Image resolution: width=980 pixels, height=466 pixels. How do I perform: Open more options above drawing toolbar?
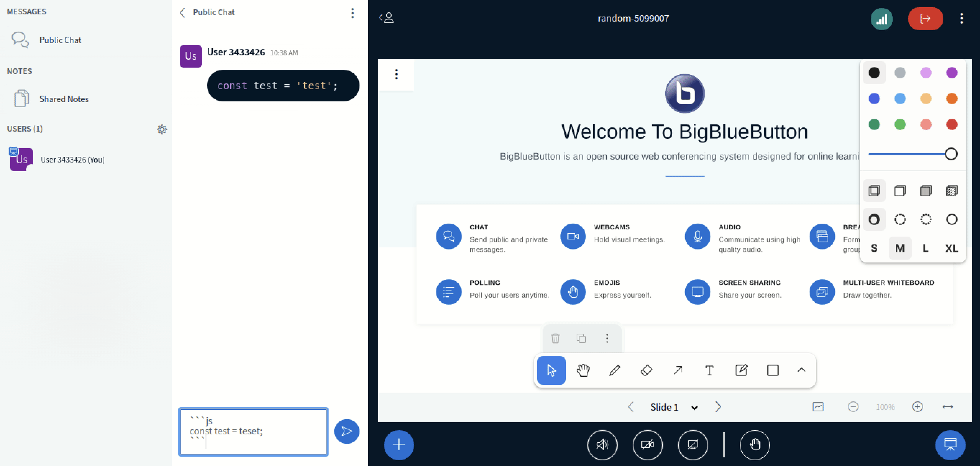pos(607,338)
